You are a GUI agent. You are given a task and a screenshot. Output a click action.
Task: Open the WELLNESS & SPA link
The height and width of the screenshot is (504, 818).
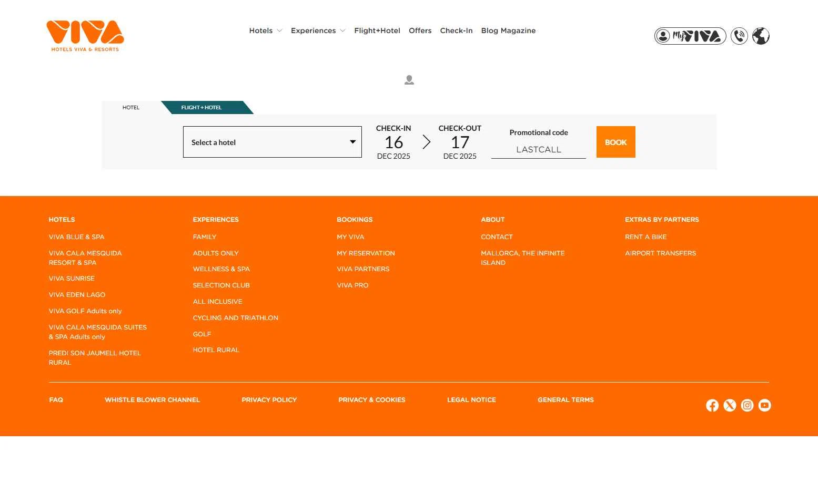[x=221, y=269]
